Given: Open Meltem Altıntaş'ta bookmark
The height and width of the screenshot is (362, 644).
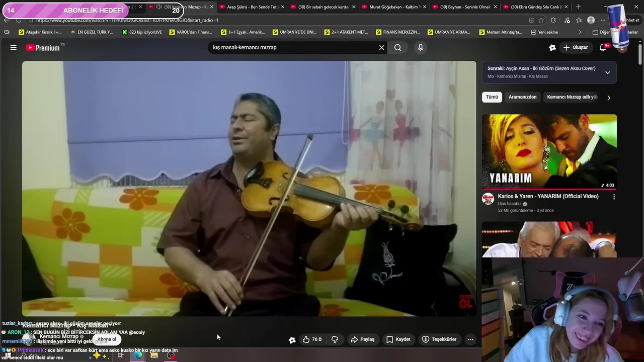Looking at the screenshot, I should (x=501, y=32).
